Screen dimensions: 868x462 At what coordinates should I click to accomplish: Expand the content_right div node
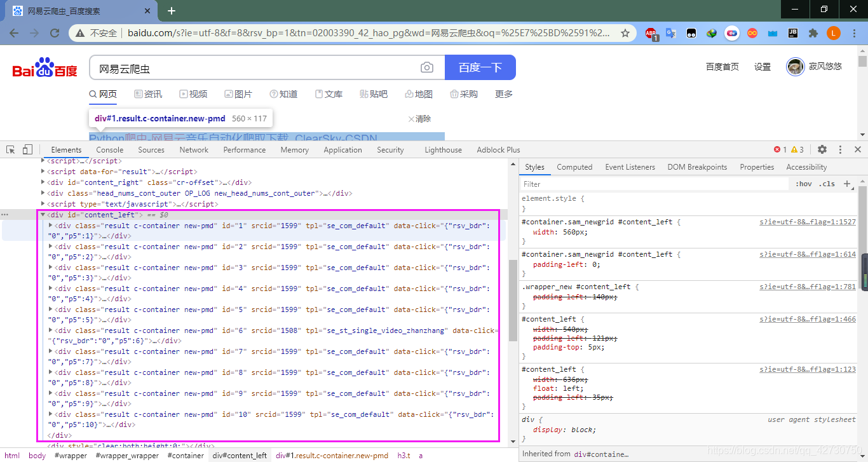[43, 182]
